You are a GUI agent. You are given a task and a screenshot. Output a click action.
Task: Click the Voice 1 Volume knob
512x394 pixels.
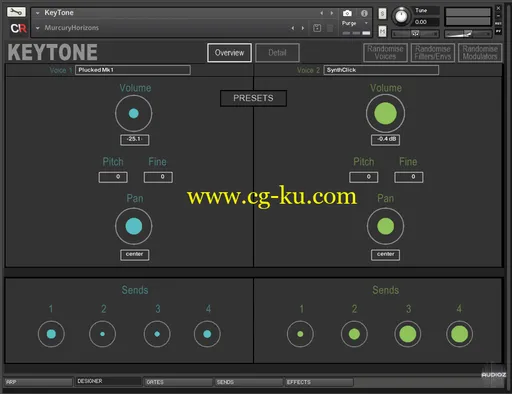tap(134, 113)
